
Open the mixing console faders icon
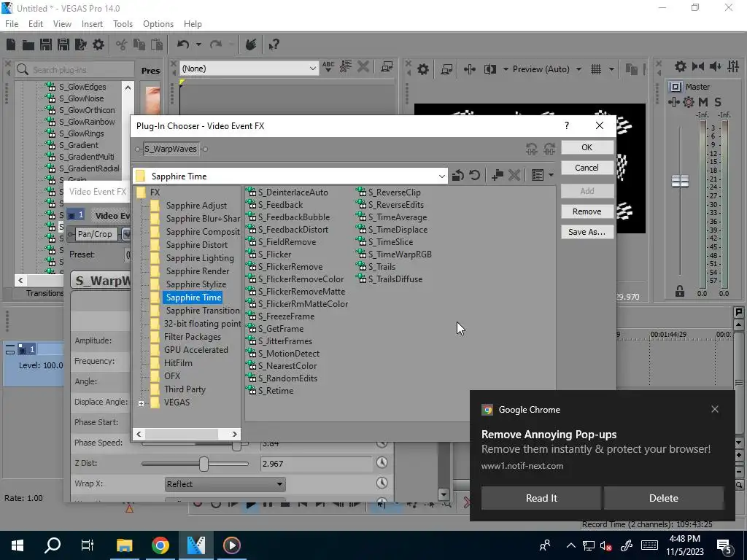coord(733,66)
